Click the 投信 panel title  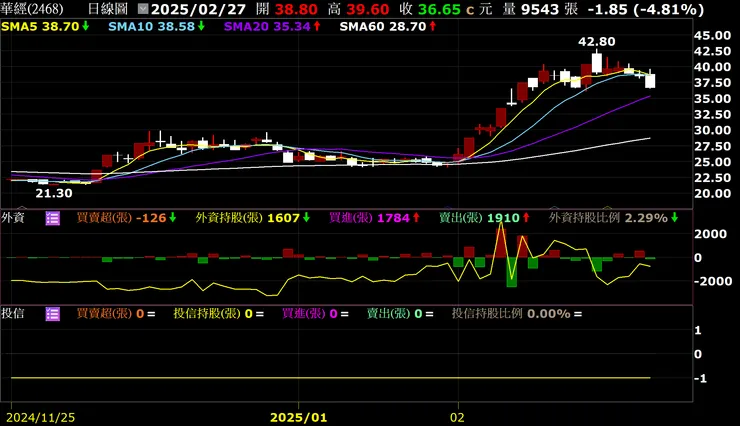13,314
